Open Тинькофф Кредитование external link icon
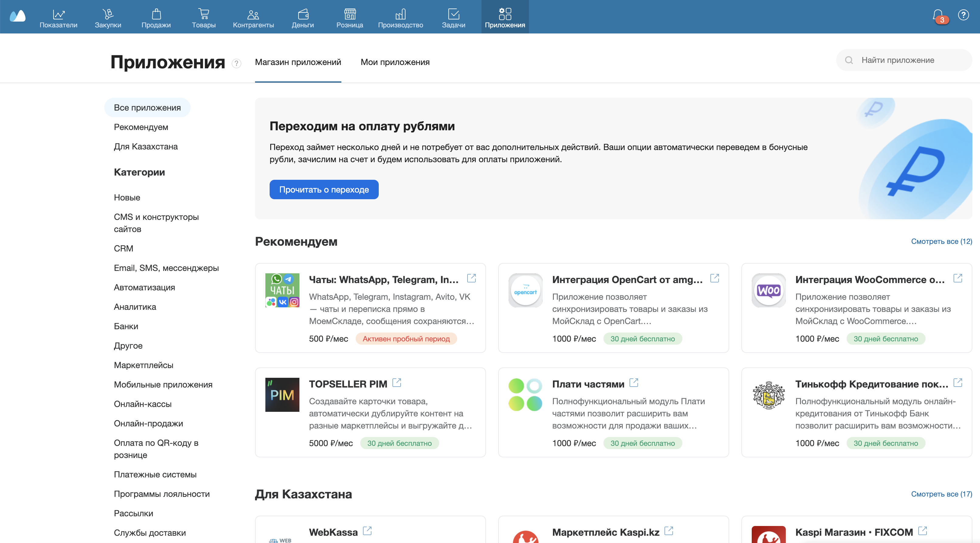The width and height of the screenshot is (980, 543). [958, 383]
